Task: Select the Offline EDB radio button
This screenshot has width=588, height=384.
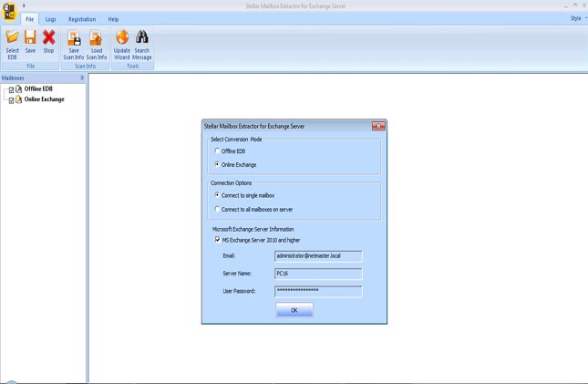Action: 217,150
